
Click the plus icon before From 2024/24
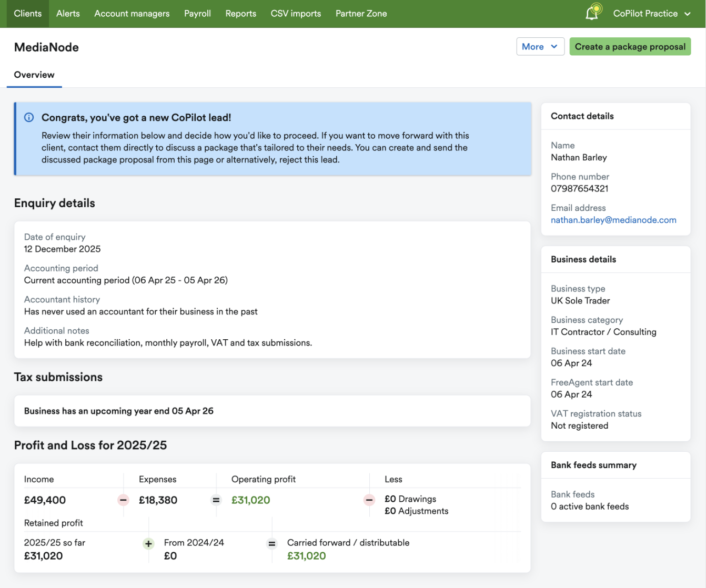(x=148, y=544)
